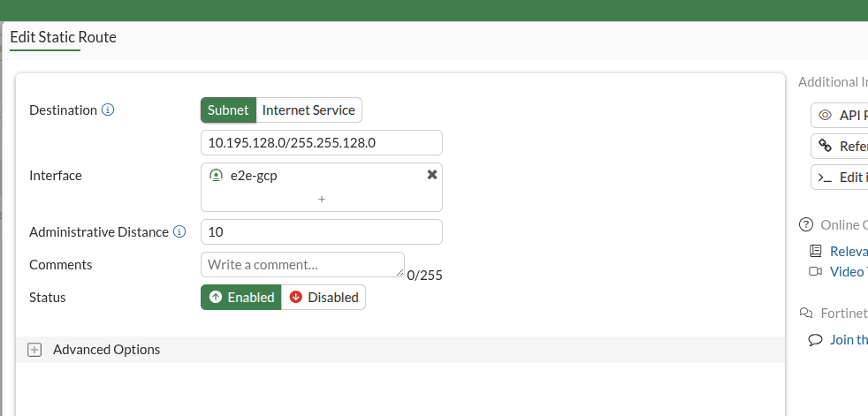
Task: Click the Join the Discussion speech bubble icon
Action: click(816, 339)
